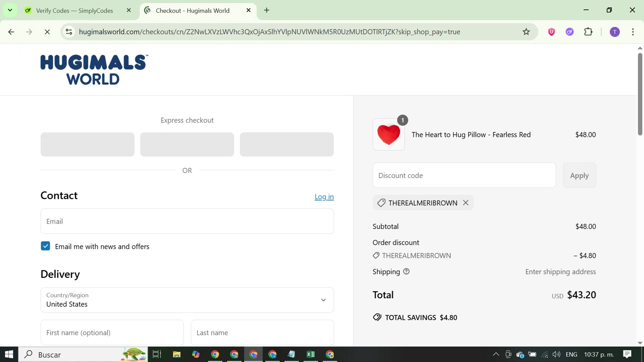
Task: Click the Heart to Hug Pillow thumbnail
Action: [x=389, y=135]
